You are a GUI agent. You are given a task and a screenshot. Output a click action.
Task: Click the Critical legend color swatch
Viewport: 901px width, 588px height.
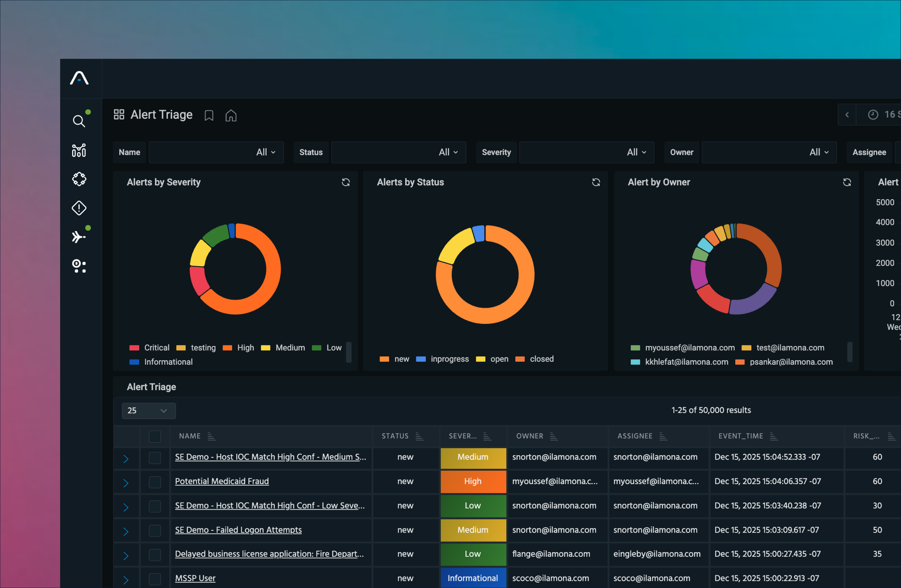coord(134,348)
